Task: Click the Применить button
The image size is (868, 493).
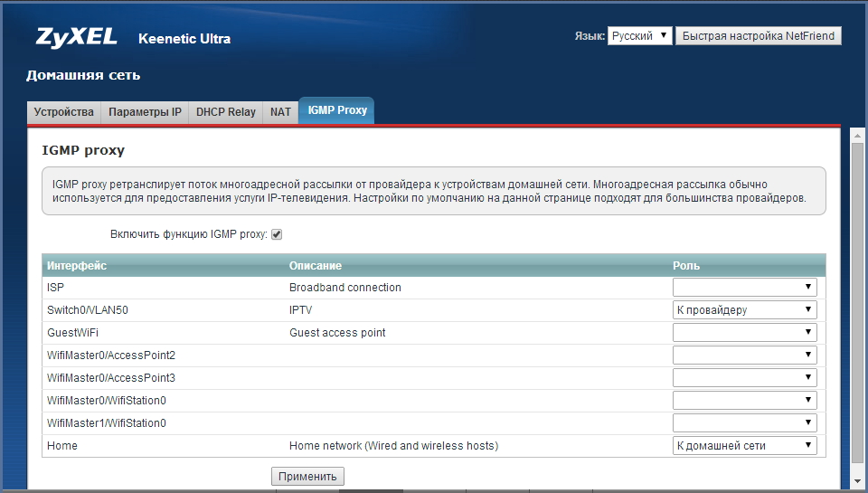Action: 307,476
